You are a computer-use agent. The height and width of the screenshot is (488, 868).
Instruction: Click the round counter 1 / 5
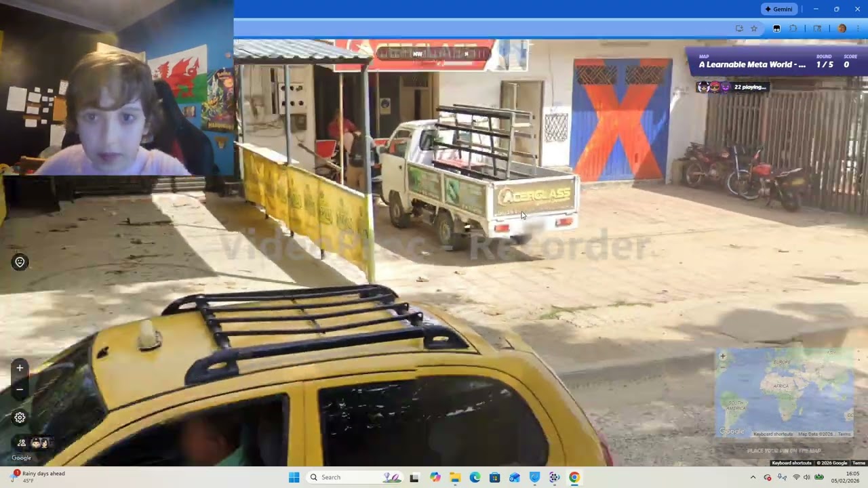pyautogui.click(x=825, y=65)
